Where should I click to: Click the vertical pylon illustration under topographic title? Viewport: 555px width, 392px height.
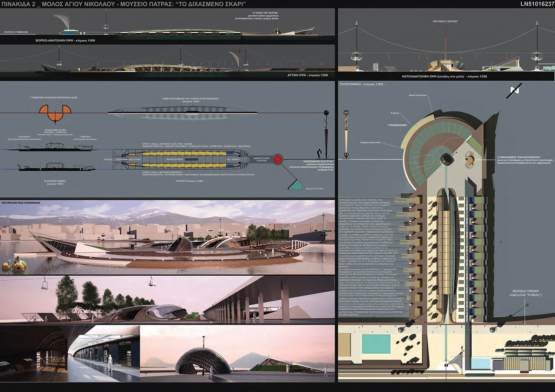click(346, 134)
